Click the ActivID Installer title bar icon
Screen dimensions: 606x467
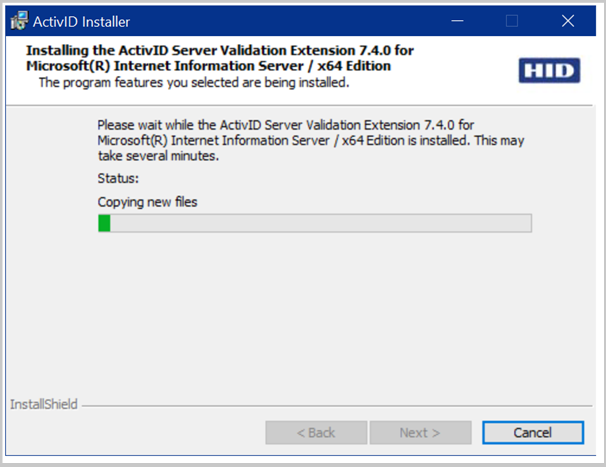(19, 21)
